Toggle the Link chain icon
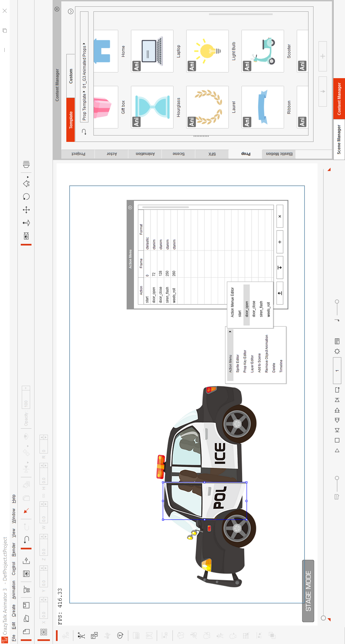Image resolution: width=345 pixels, height=644 pixels. click(26, 452)
